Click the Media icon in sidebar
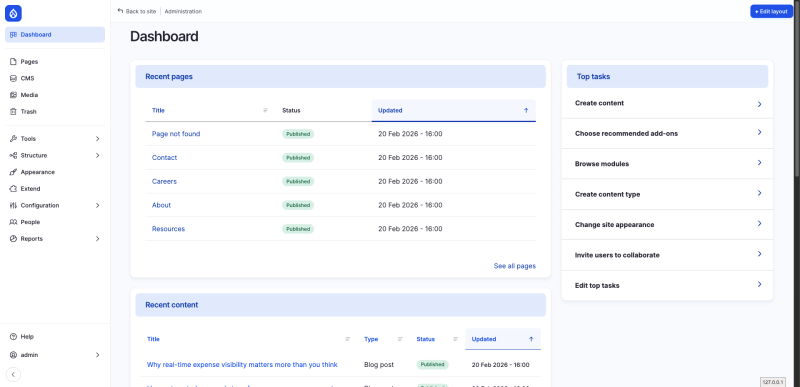This screenshot has width=800, height=387. point(13,95)
